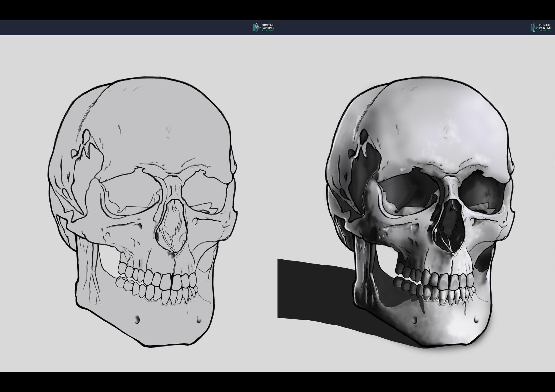Click the left eye socket of line-art skull
This screenshot has height=392, width=555.
click(x=132, y=193)
